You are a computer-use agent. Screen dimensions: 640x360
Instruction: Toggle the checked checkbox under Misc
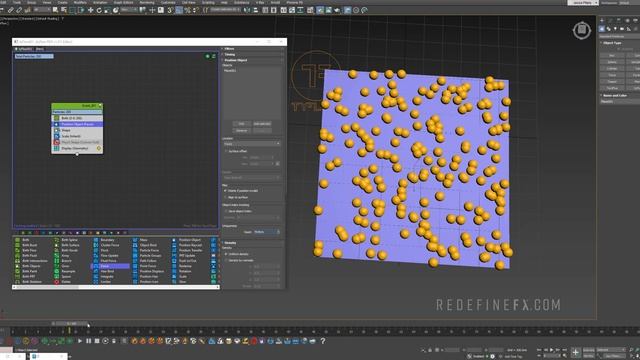[225, 191]
